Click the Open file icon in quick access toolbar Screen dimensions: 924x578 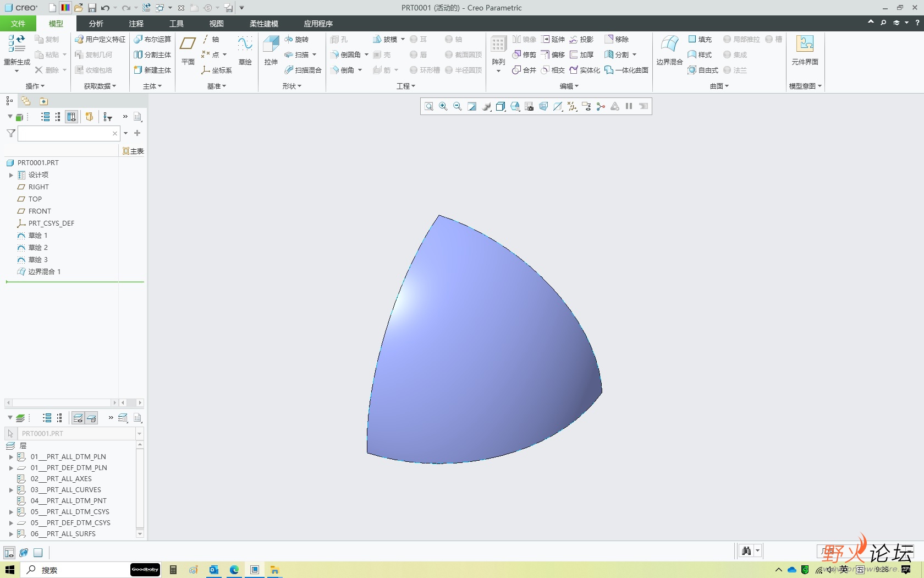pos(79,8)
